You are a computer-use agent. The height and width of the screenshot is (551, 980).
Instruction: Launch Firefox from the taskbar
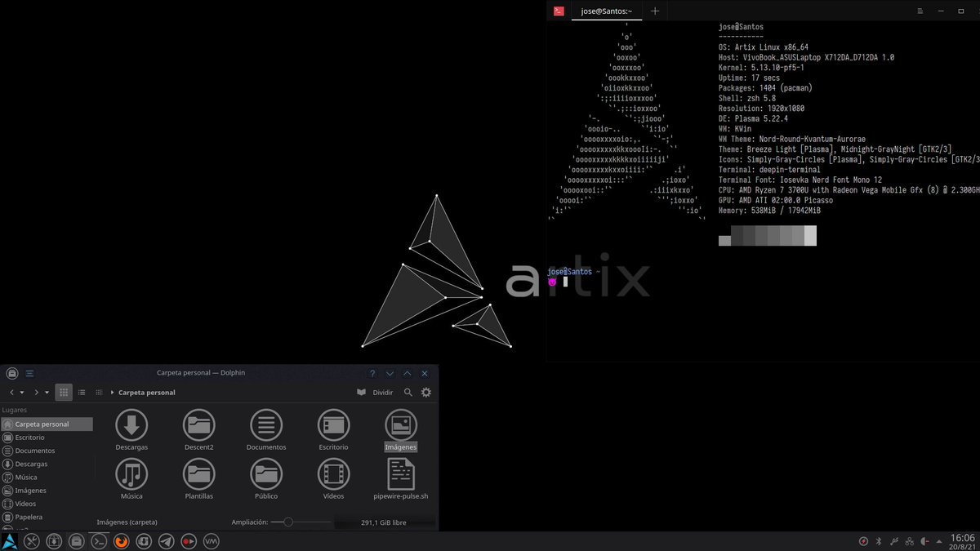coord(121,540)
